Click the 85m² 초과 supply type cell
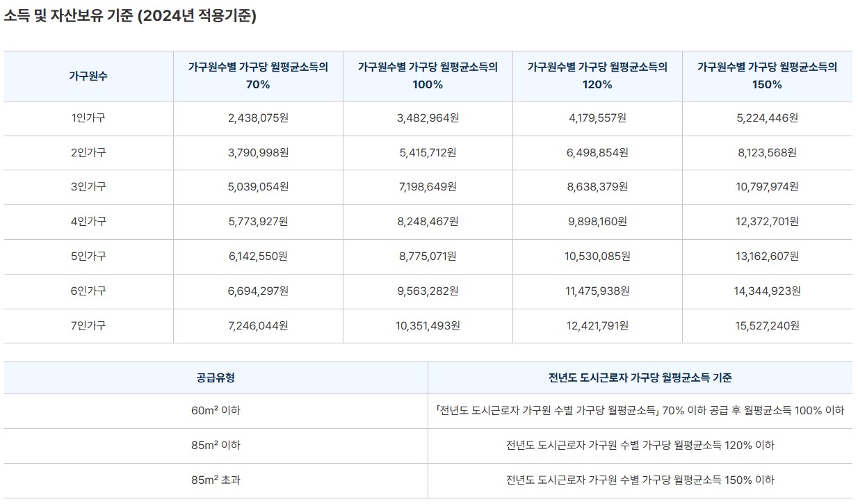This screenshot has height=504, width=858. click(x=216, y=481)
